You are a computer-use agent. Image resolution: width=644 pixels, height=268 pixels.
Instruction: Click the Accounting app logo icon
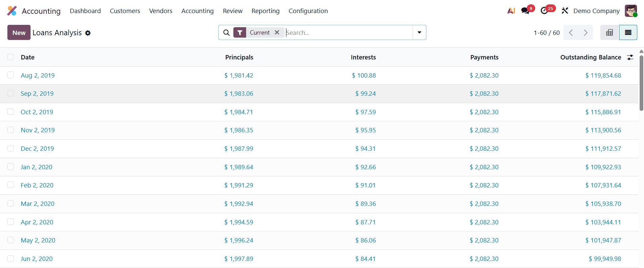(x=12, y=11)
